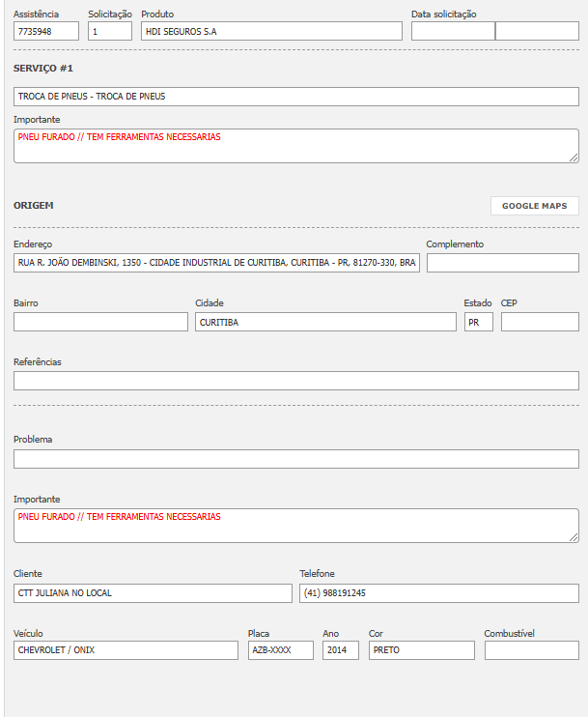
Task: Click the Importante text area under Serviço #1
Action: (x=295, y=146)
